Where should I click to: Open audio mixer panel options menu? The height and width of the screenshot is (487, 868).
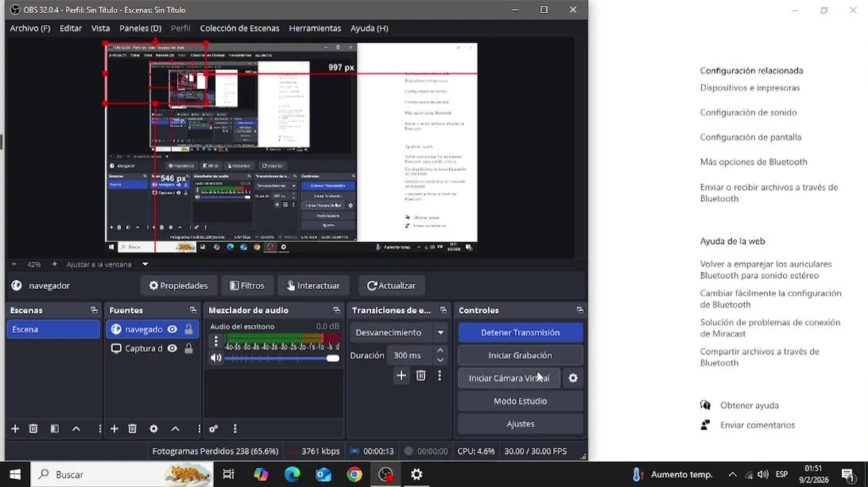pos(235,429)
